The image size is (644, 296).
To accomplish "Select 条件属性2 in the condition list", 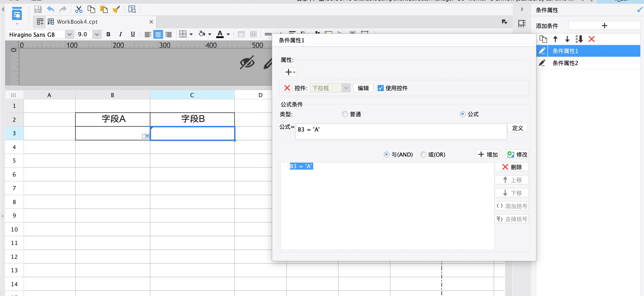I will [x=594, y=63].
